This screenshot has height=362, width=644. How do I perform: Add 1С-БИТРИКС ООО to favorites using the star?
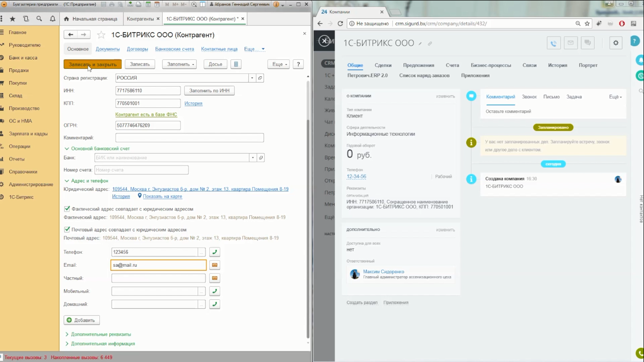pyautogui.click(x=101, y=35)
